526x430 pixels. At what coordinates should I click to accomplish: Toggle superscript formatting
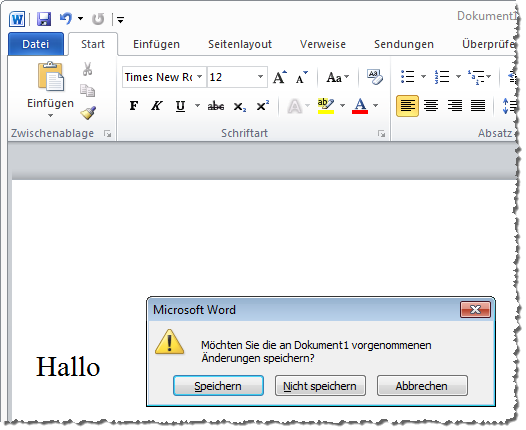262,106
